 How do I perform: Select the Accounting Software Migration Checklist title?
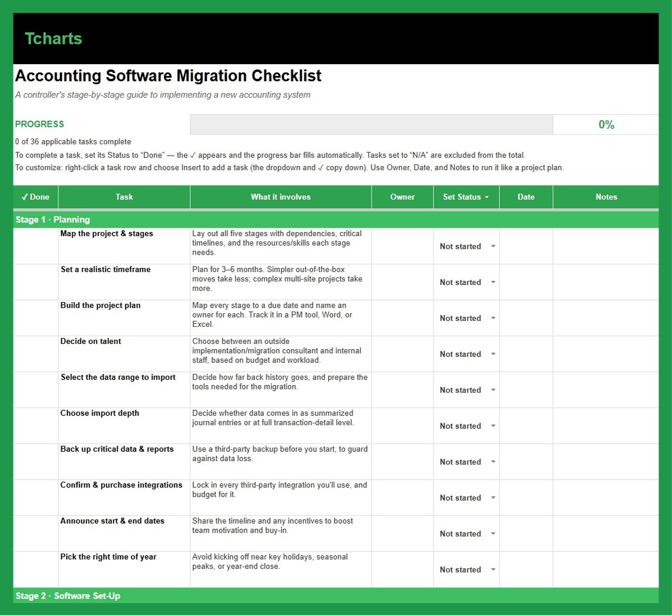(x=168, y=76)
